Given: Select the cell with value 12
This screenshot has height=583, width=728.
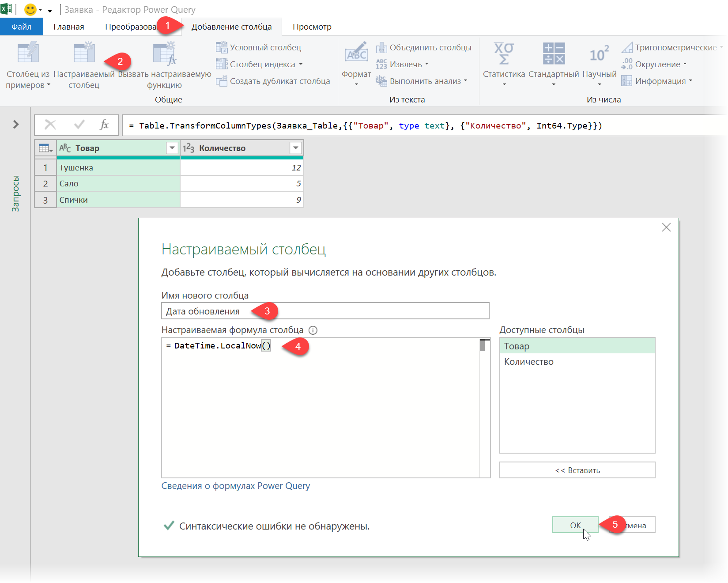Looking at the screenshot, I should (242, 167).
